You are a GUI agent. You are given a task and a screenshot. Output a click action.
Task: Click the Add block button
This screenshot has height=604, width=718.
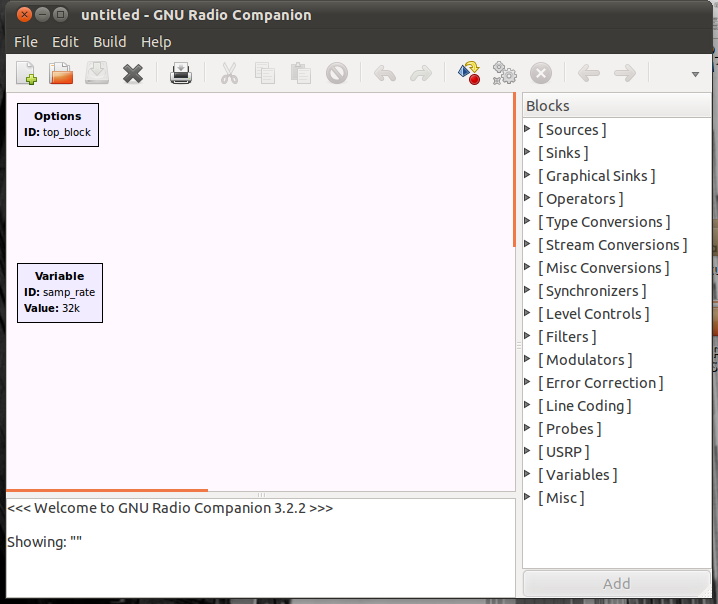[616, 583]
